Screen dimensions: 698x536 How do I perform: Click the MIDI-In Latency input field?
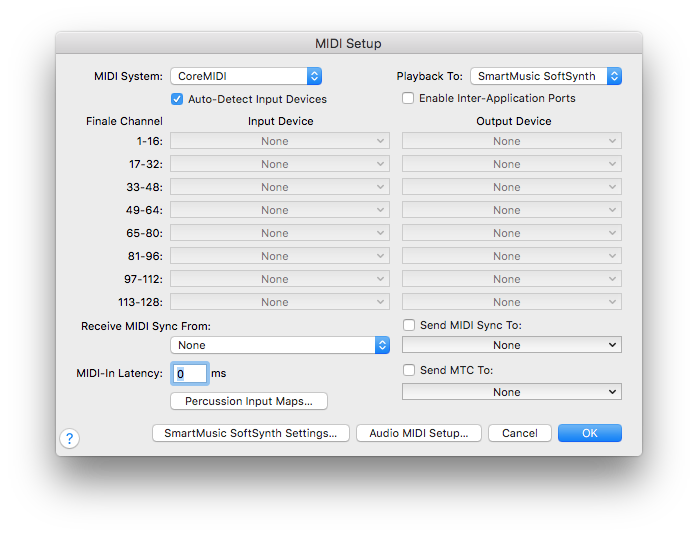[x=190, y=373]
